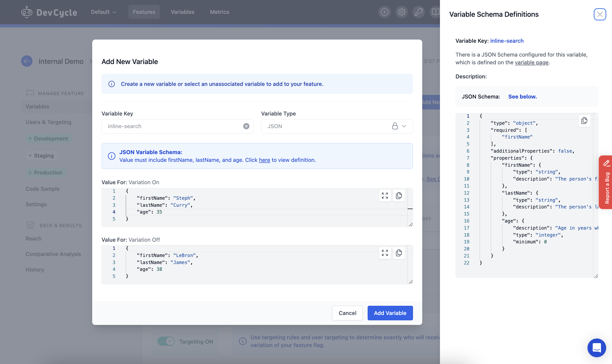Click the copy icon for Variation Off value

tap(399, 253)
